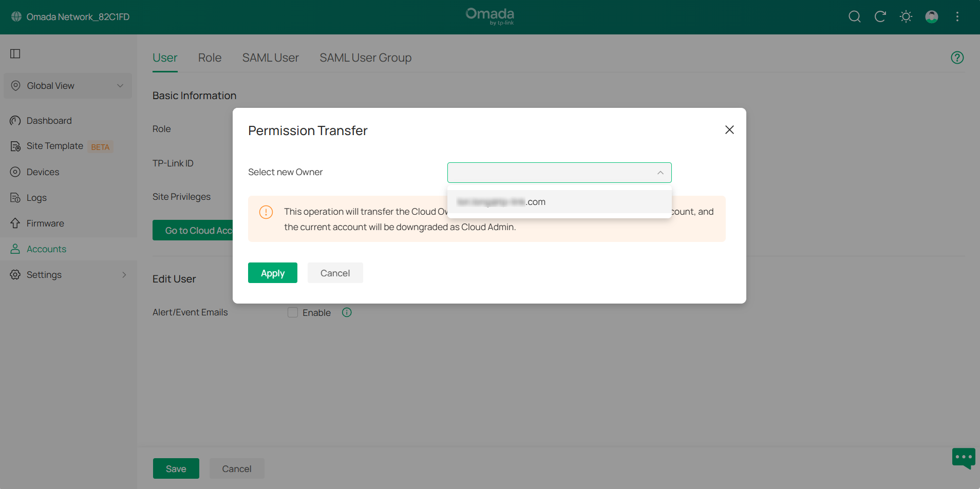The height and width of the screenshot is (489, 980).
Task: Collapse the Select new Owner dropdown
Action: coord(660,173)
